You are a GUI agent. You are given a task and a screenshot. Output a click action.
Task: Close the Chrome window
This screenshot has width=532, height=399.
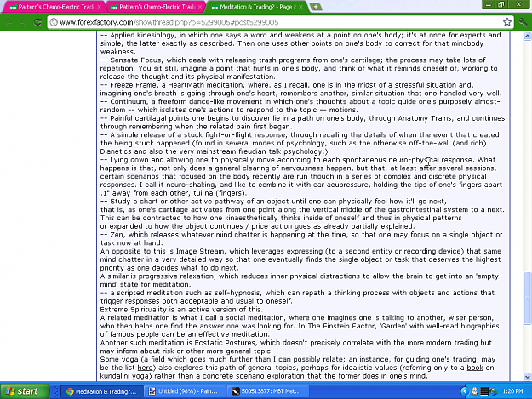coord(518,4)
